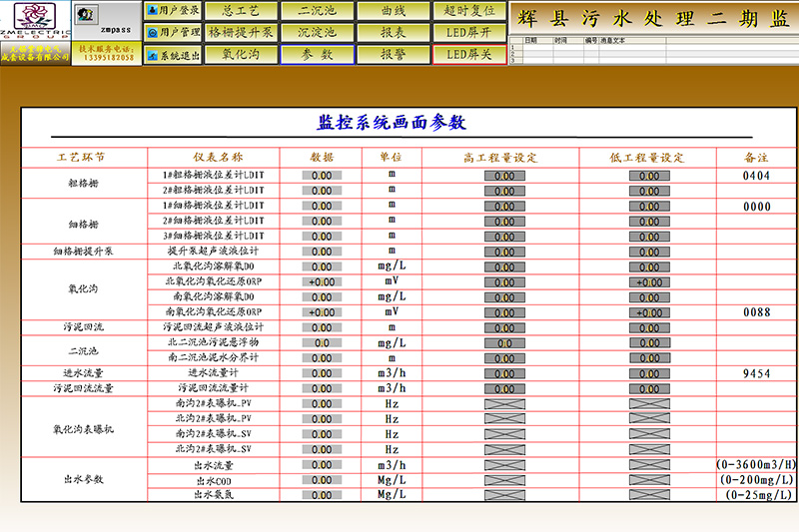Set high range for 污泥回流超声波液位计

click(x=504, y=328)
